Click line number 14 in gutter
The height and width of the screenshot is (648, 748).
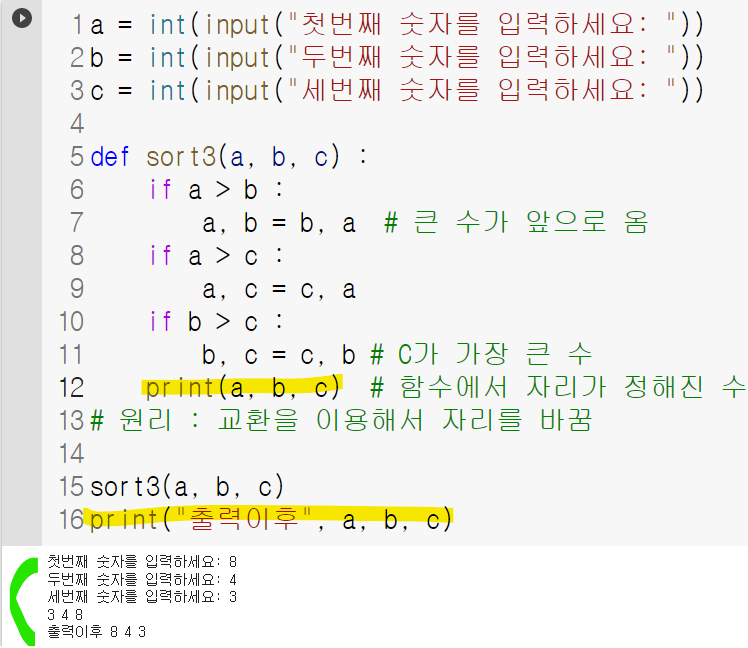pos(72,453)
